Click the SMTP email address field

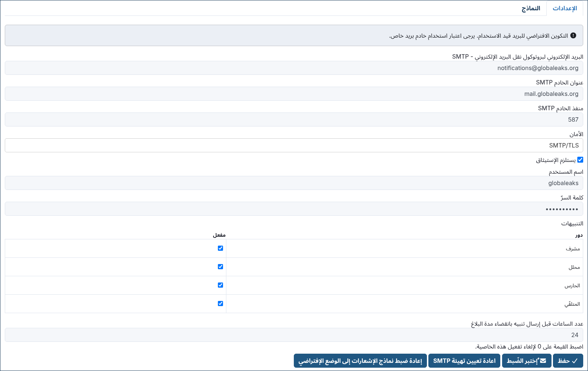pos(294,68)
